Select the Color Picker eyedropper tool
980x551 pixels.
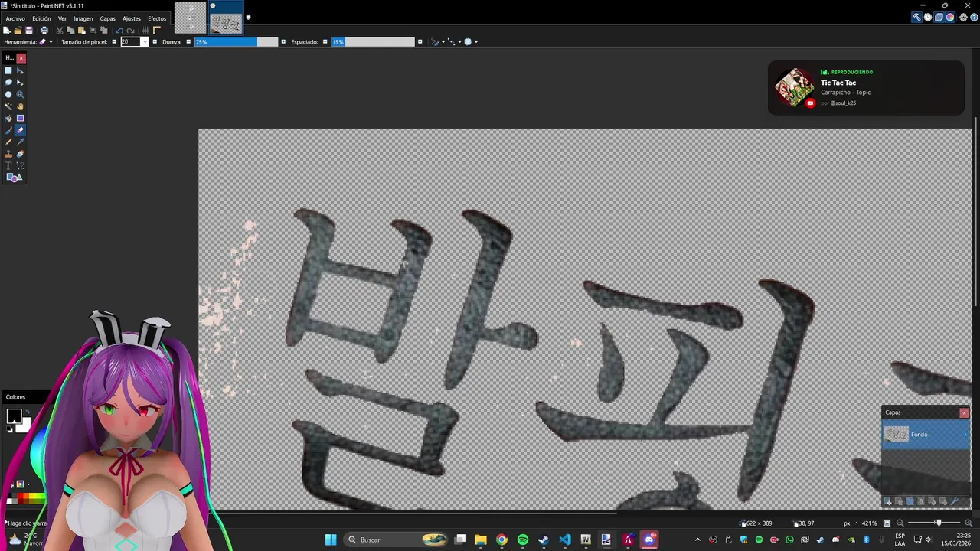point(20,142)
